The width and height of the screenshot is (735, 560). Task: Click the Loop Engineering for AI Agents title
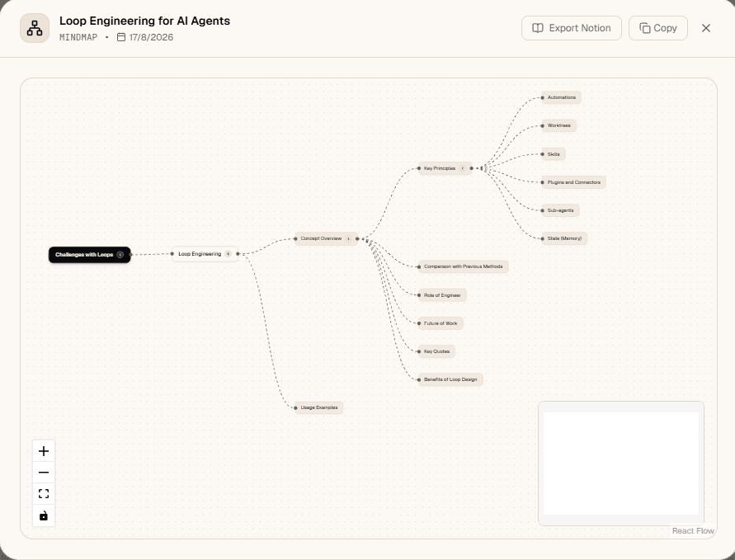point(145,21)
